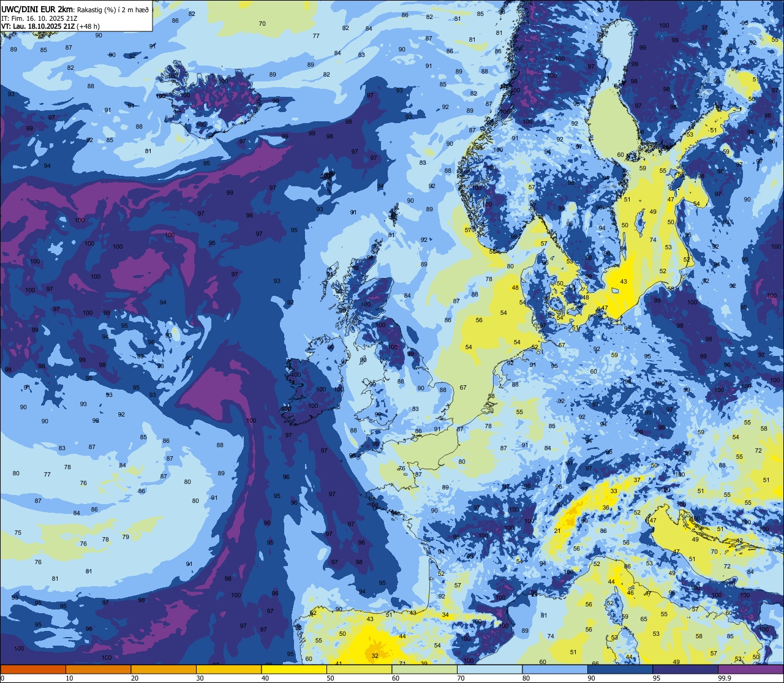Click the map value "21" over the Alps
This screenshot has height=683, width=784.
[x=557, y=530]
